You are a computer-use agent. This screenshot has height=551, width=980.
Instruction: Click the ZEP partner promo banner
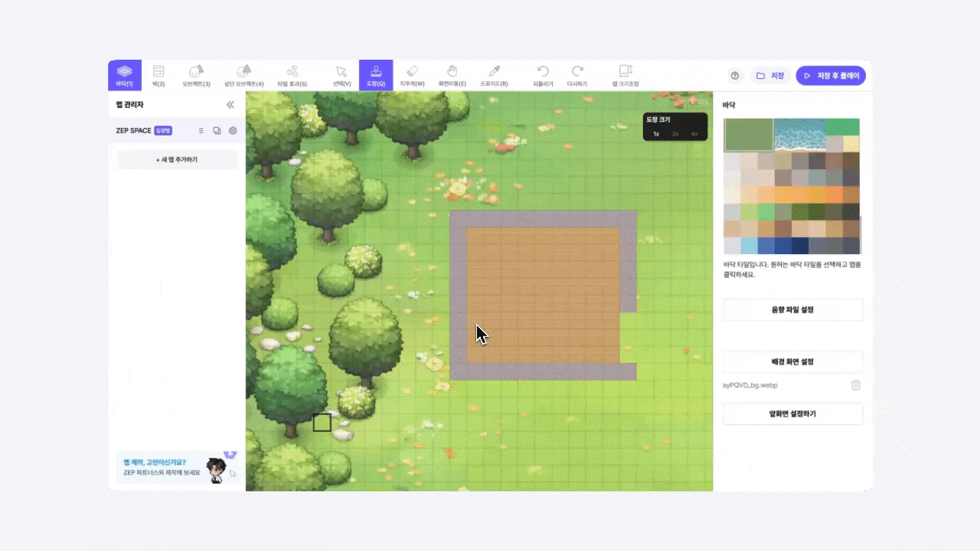[x=177, y=467]
